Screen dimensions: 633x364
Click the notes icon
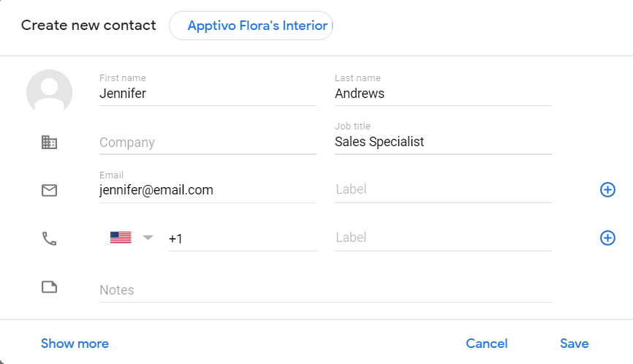point(49,287)
